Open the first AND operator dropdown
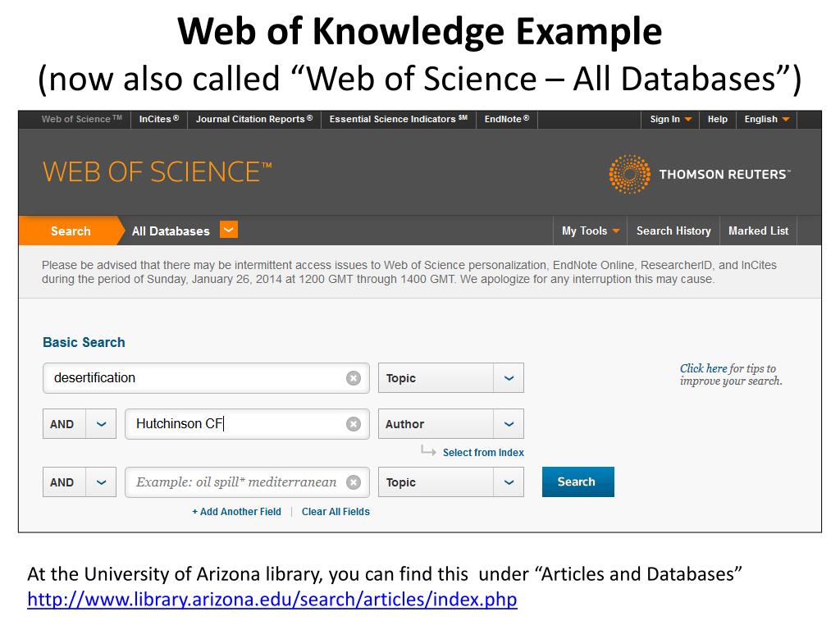The width and height of the screenshot is (840, 630). (x=101, y=424)
